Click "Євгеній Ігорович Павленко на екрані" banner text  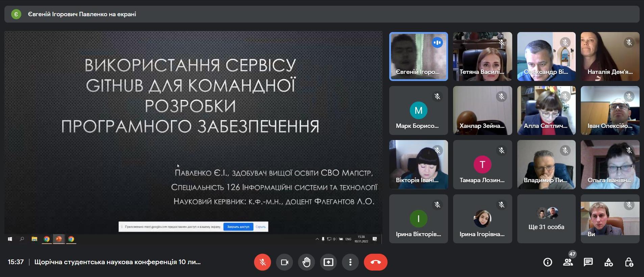click(x=82, y=14)
